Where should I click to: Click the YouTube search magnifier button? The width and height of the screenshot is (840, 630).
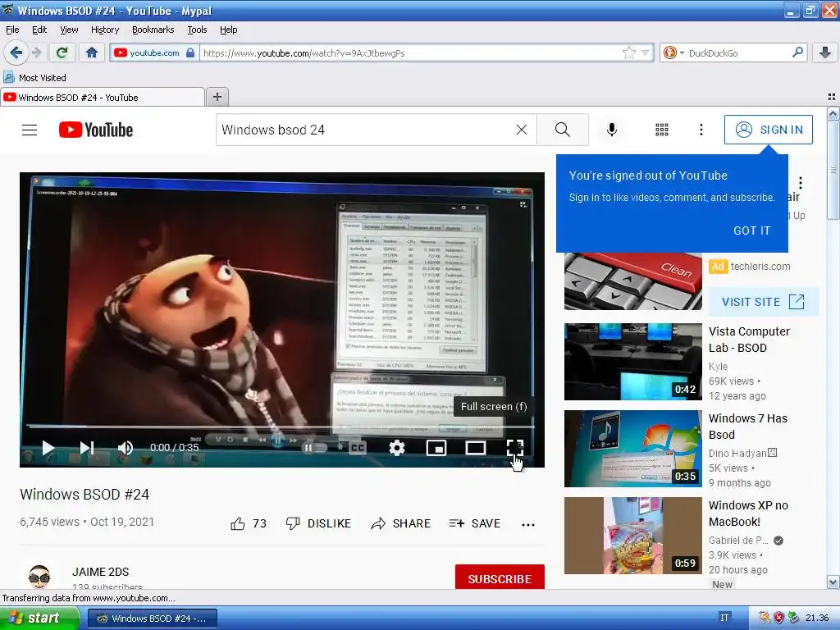coord(563,130)
